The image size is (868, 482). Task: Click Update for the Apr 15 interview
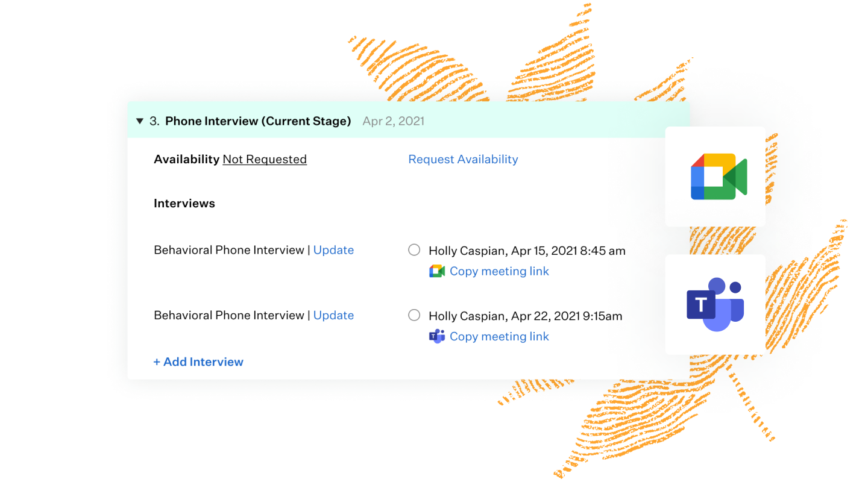point(333,250)
